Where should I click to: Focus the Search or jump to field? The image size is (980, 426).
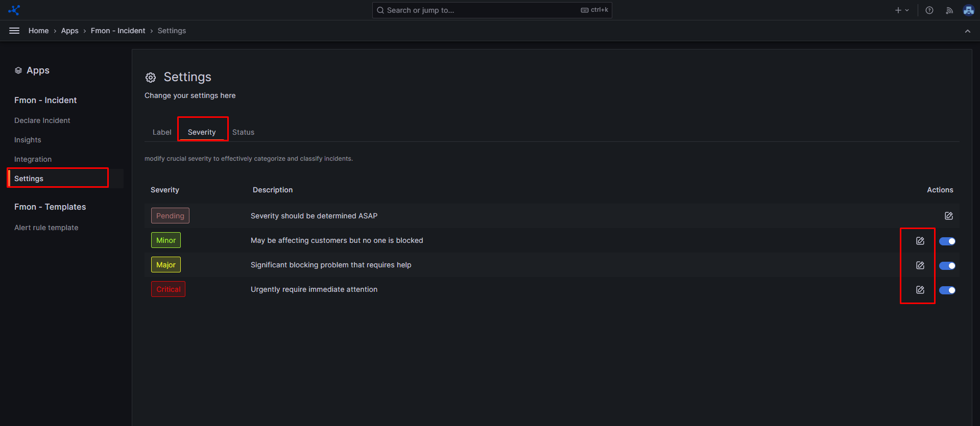click(480, 10)
